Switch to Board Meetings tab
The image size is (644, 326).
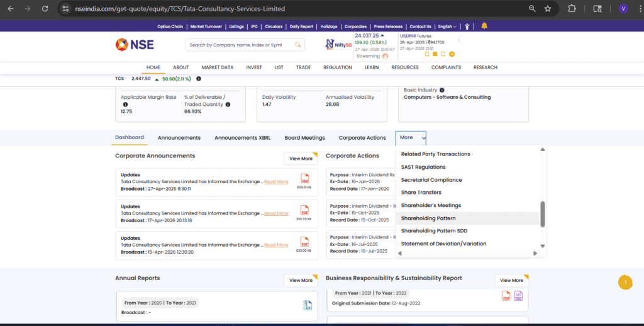click(x=305, y=138)
